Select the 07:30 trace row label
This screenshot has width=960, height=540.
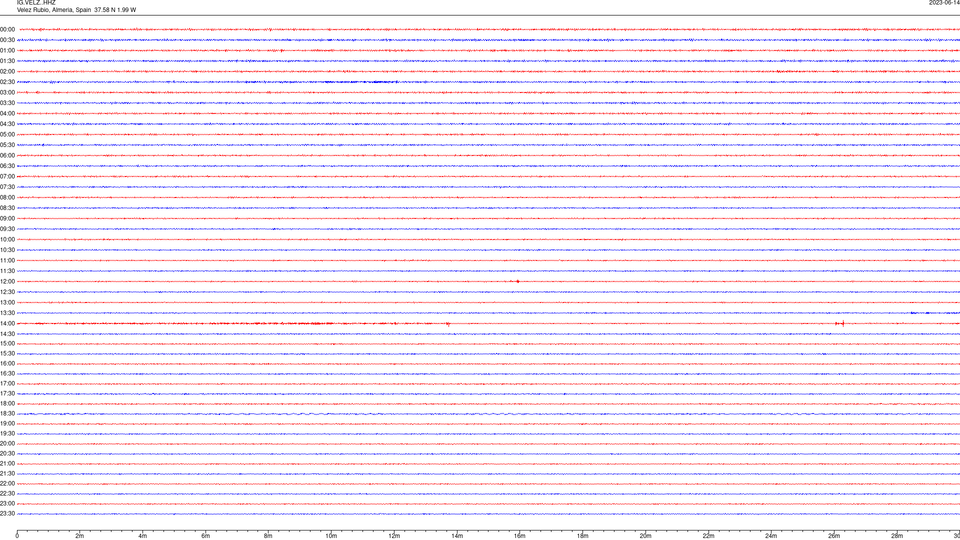(7, 187)
